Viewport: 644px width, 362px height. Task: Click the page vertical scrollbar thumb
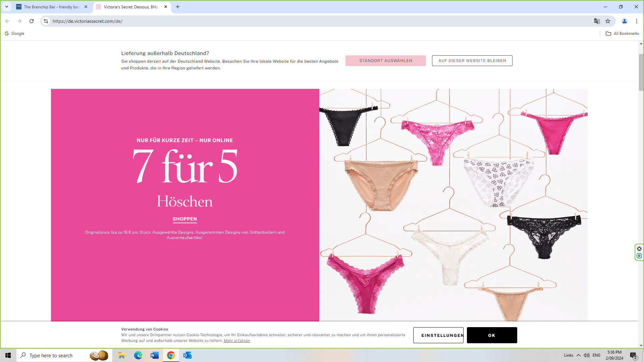point(641,72)
